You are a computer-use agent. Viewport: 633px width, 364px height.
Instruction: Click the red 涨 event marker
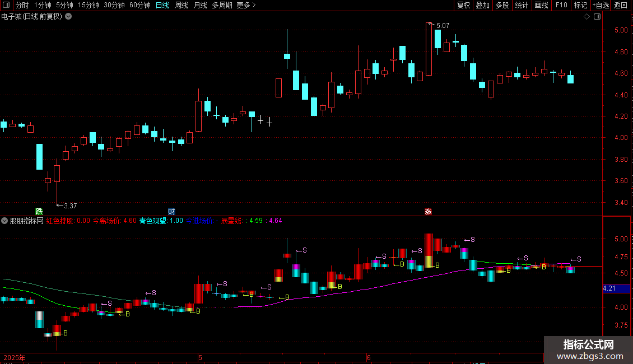coord(429,212)
